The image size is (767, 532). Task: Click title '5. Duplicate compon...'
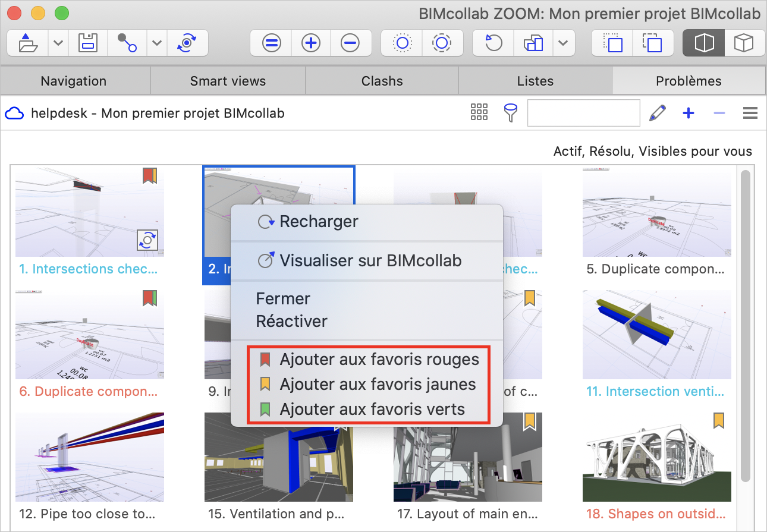pos(656,269)
